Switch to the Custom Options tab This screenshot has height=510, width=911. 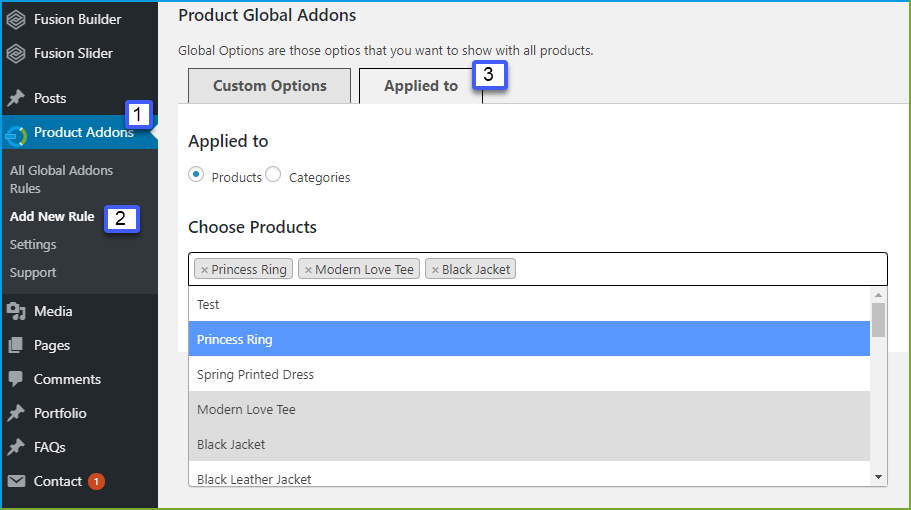(270, 86)
